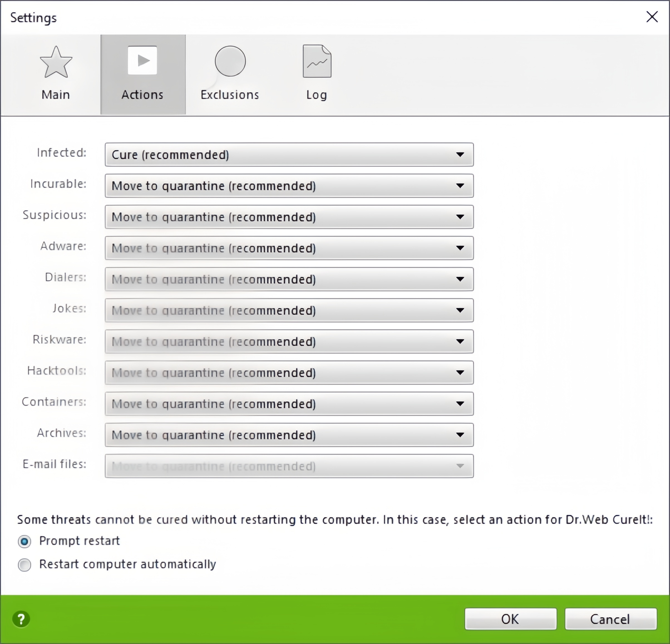670x644 pixels.
Task: Expand the Hacktools action dropdown
Action: (x=289, y=372)
